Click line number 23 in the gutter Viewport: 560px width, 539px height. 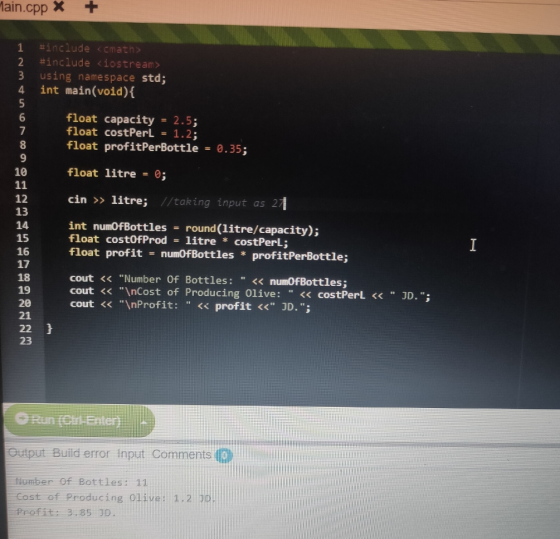[25, 341]
